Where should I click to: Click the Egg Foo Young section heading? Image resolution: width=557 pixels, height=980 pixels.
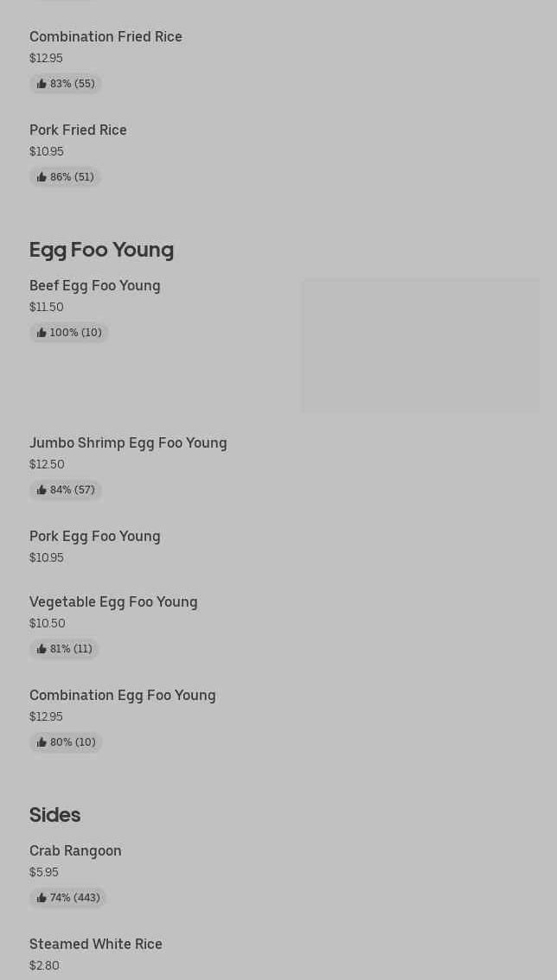(x=101, y=249)
